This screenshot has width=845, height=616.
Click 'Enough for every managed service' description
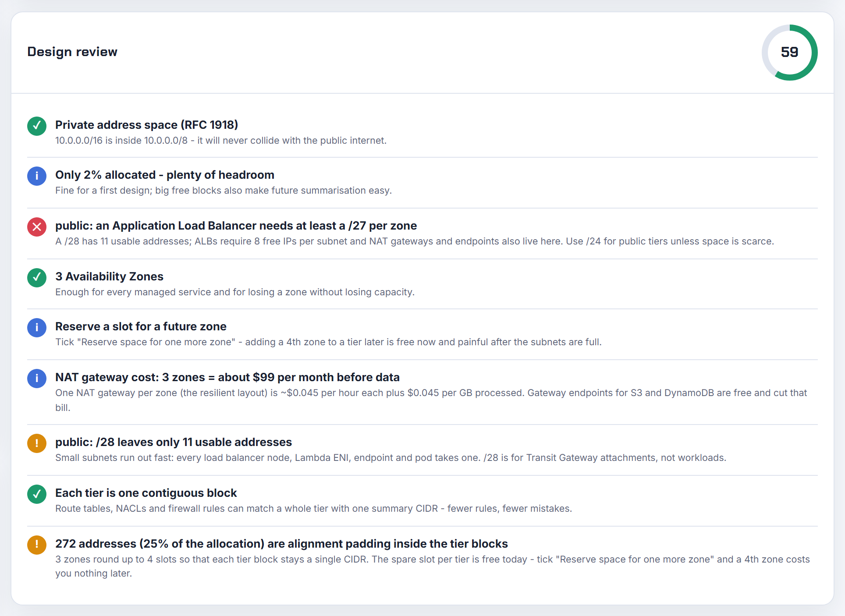235,292
